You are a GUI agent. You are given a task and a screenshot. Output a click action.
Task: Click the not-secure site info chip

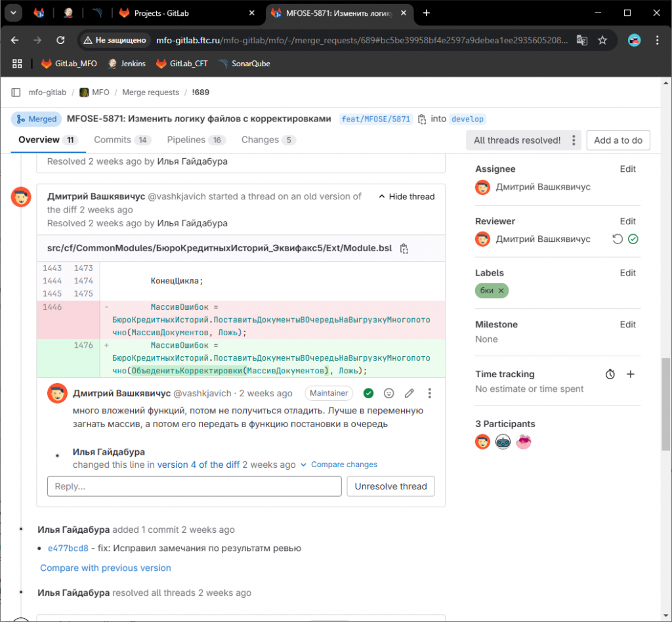tap(115, 40)
